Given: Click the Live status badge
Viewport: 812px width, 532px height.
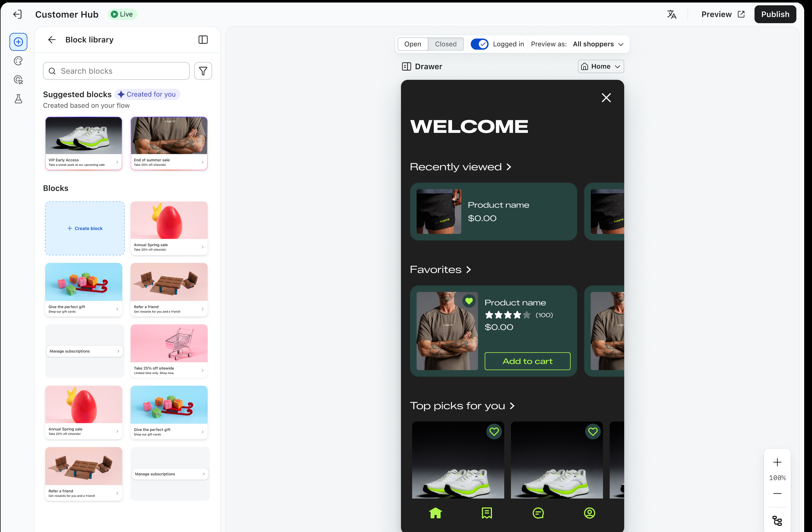Looking at the screenshot, I should (x=122, y=14).
